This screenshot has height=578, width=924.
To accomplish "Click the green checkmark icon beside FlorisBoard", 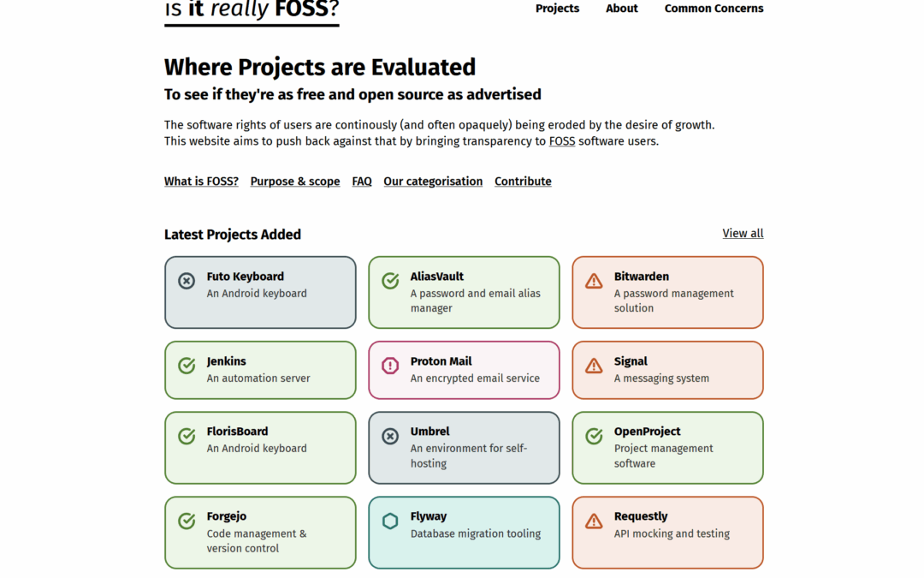I will (187, 436).
